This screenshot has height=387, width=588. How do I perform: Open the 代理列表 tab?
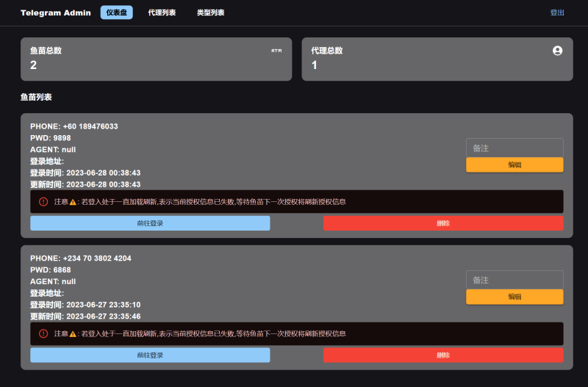coord(162,12)
